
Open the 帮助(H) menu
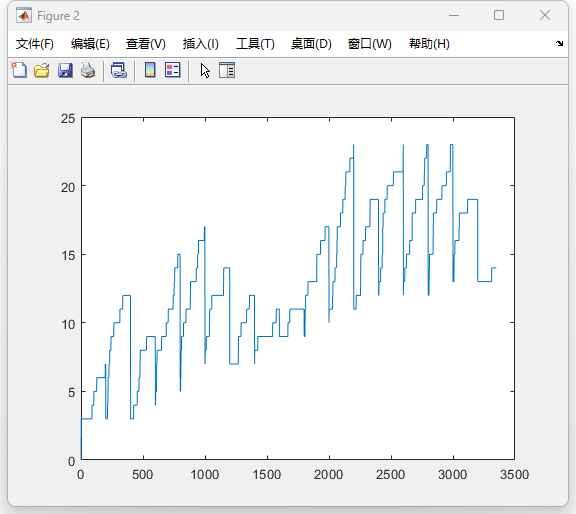[429, 44]
